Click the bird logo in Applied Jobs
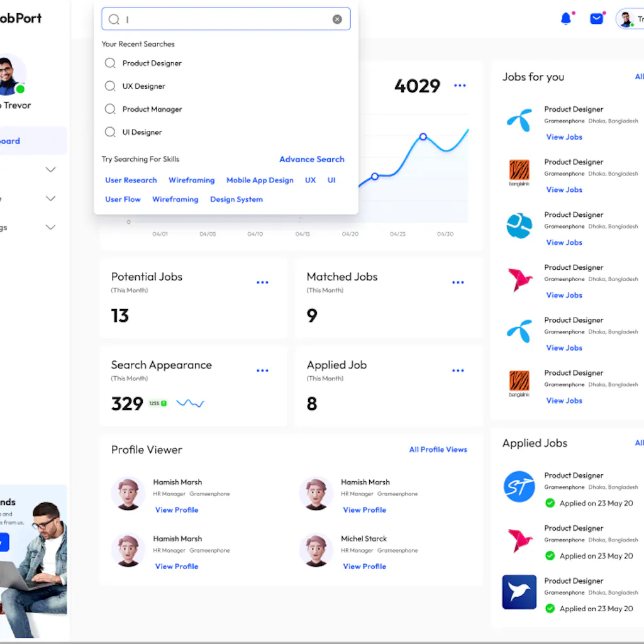This screenshot has width=644, height=644. pyautogui.click(x=519, y=592)
